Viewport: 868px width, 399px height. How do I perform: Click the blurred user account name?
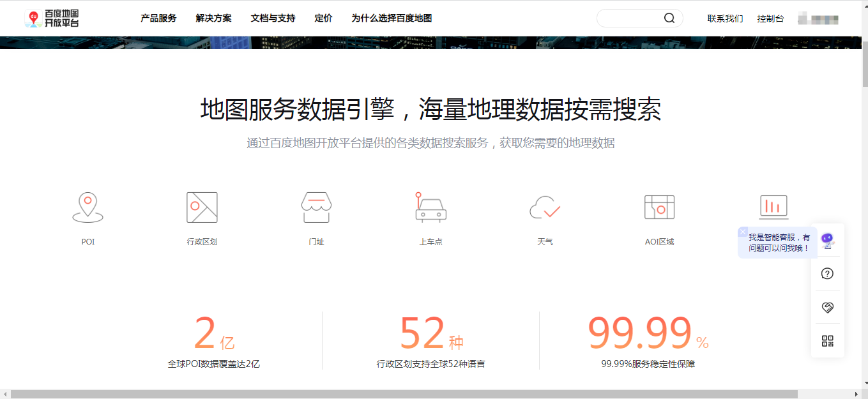click(x=818, y=19)
